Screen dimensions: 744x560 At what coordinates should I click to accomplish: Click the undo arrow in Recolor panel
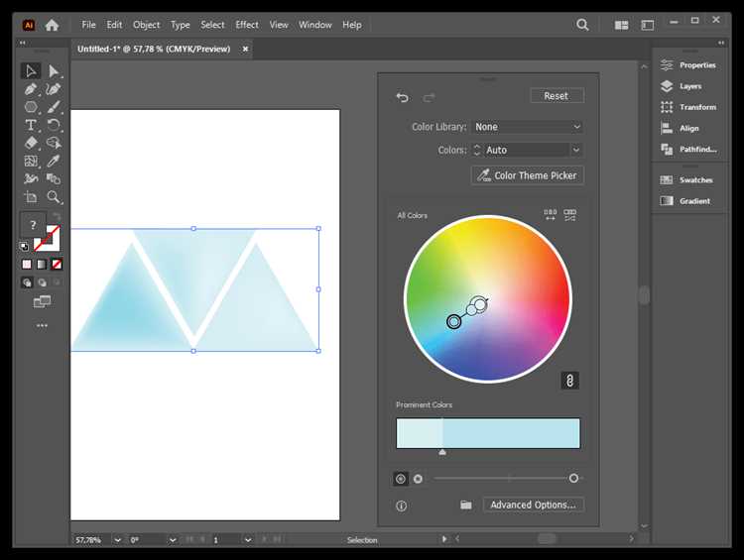pos(403,98)
